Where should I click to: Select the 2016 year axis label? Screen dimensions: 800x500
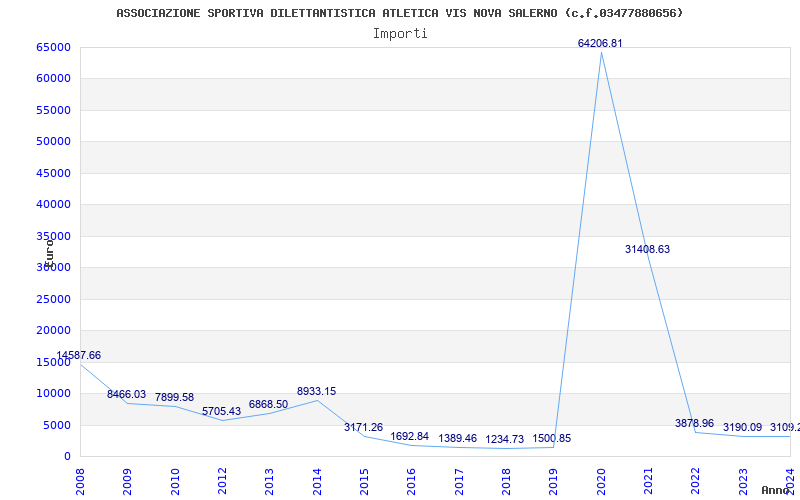pyautogui.click(x=412, y=482)
